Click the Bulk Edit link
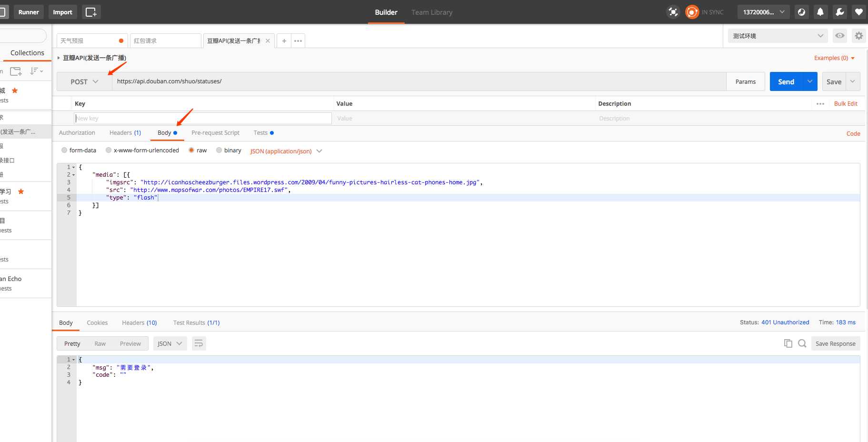Image resolution: width=868 pixels, height=442 pixels. click(846, 104)
